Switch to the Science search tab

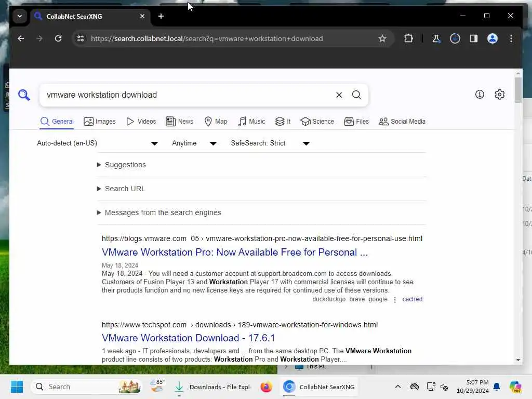(317, 122)
